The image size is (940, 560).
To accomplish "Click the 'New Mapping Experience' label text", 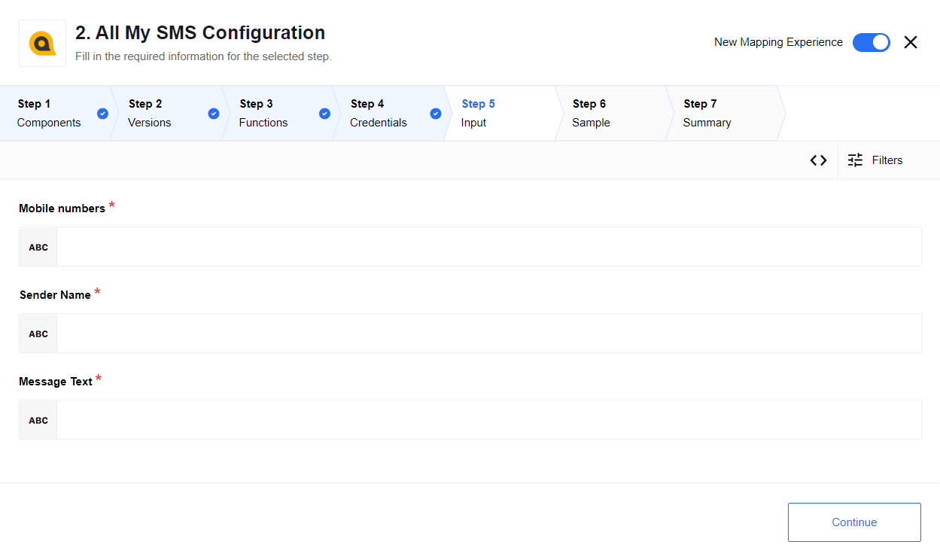I will coord(778,42).
